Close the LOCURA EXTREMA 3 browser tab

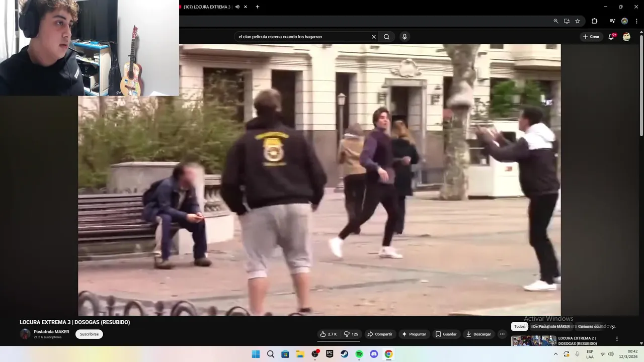click(x=246, y=7)
